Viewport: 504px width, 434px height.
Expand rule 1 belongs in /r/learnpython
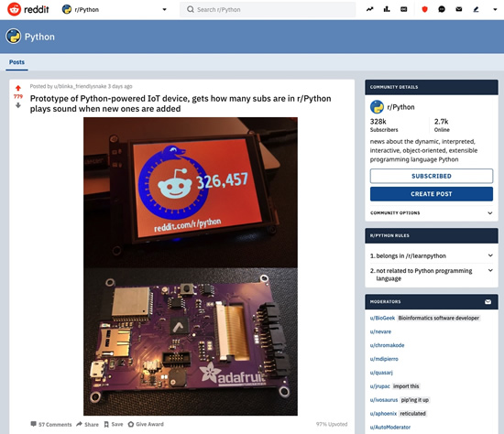click(432, 255)
